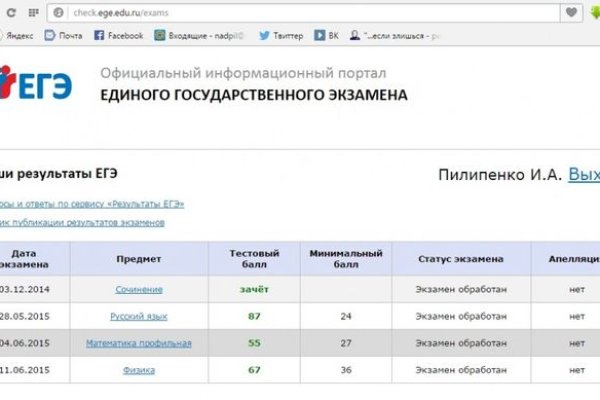Open the Facebook bookmark
This screenshot has width=600, height=400.
pyautogui.click(x=118, y=35)
